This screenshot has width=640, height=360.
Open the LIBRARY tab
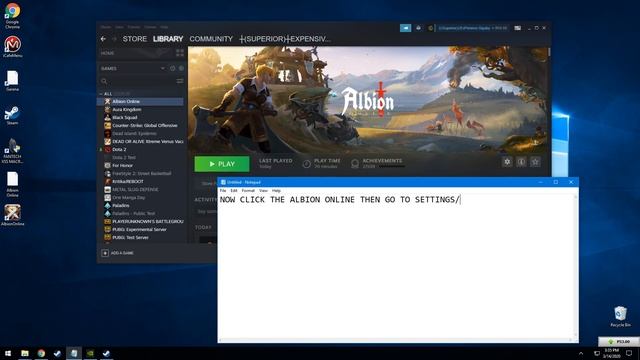coord(168,39)
